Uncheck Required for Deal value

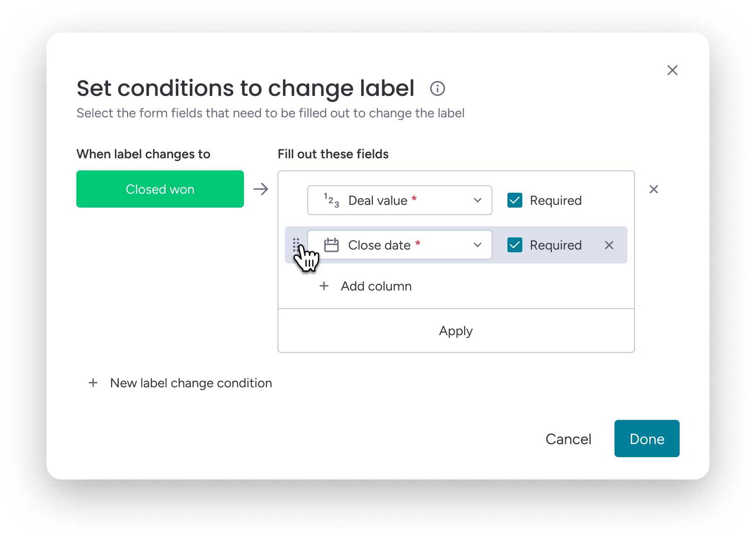(515, 201)
